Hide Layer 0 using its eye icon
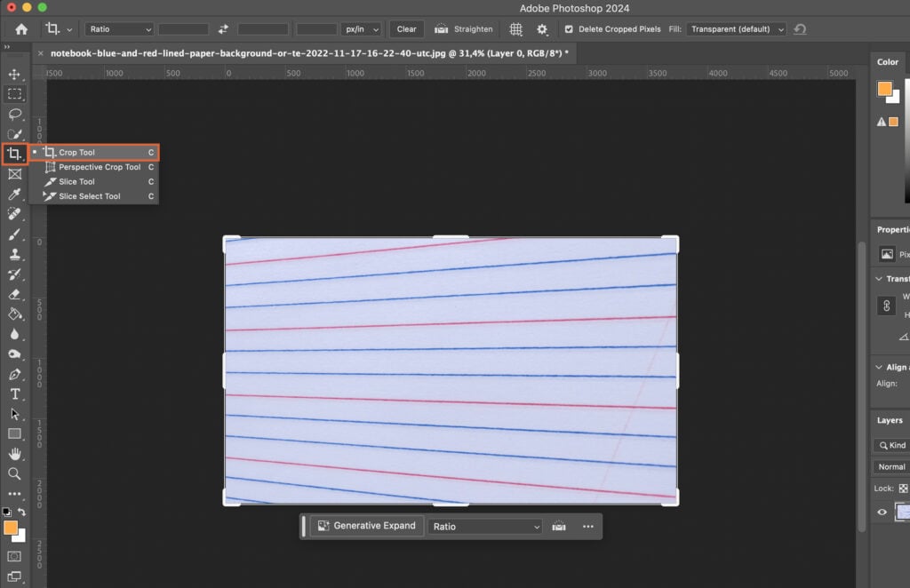This screenshot has height=588, width=910. 882,512
